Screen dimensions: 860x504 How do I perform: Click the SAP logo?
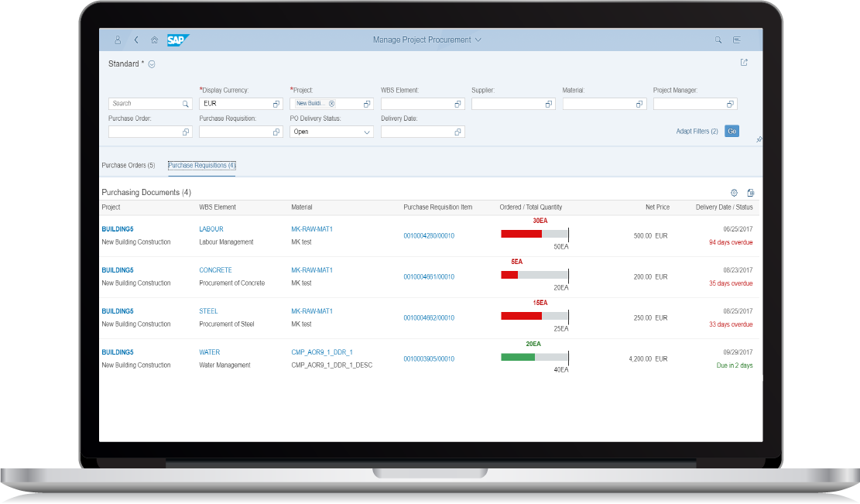178,40
